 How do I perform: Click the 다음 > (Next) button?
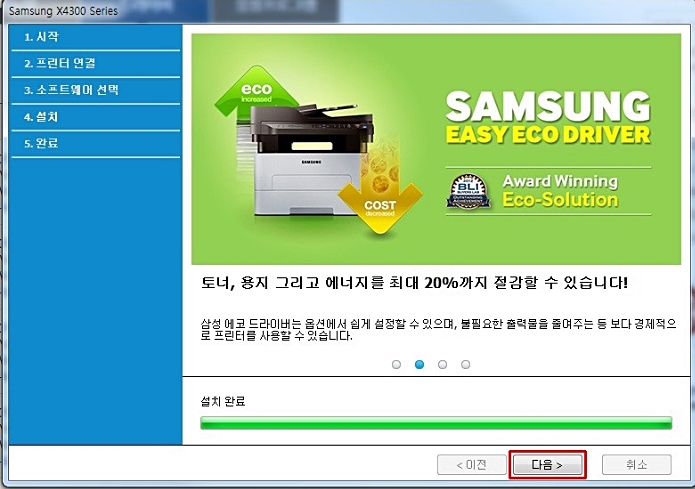pos(547,465)
